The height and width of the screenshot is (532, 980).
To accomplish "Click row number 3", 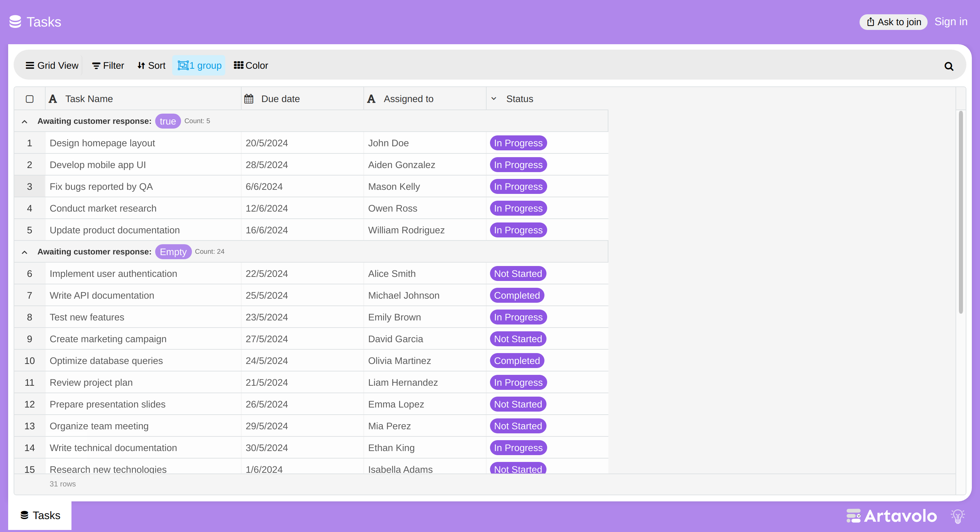I will (30, 187).
